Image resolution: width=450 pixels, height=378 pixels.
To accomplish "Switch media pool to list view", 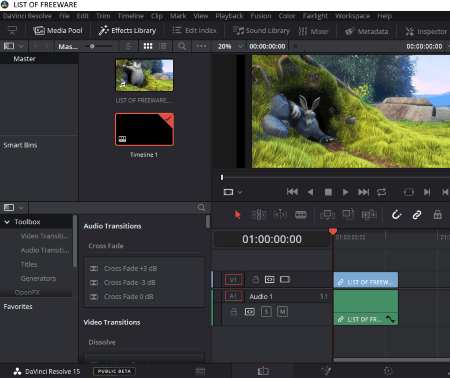I will (x=163, y=46).
